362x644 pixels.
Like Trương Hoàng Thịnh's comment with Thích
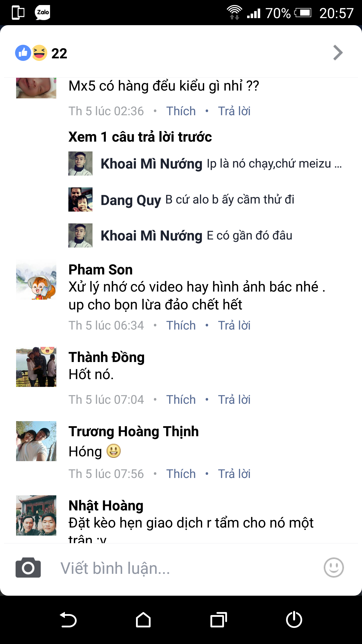(x=181, y=474)
